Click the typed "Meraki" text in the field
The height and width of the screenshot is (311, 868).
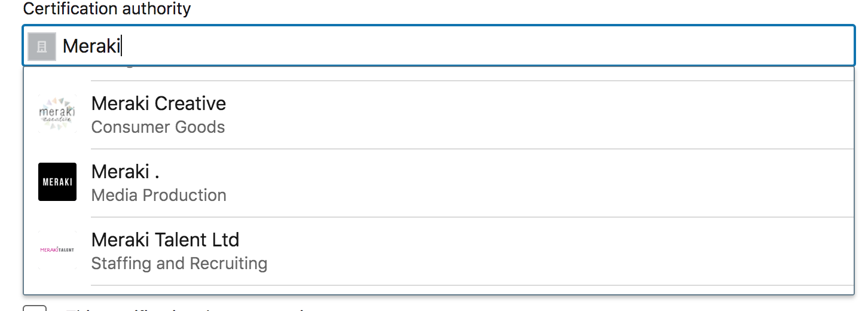pos(91,46)
